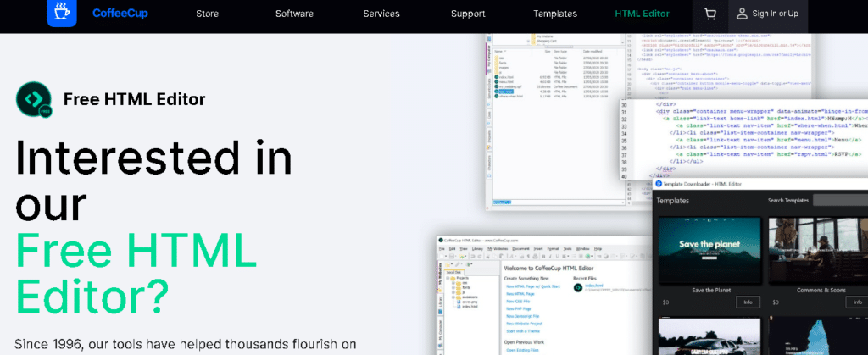The image size is (868, 355).
Task: Open the shopping cart icon
Action: [x=709, y=14]
